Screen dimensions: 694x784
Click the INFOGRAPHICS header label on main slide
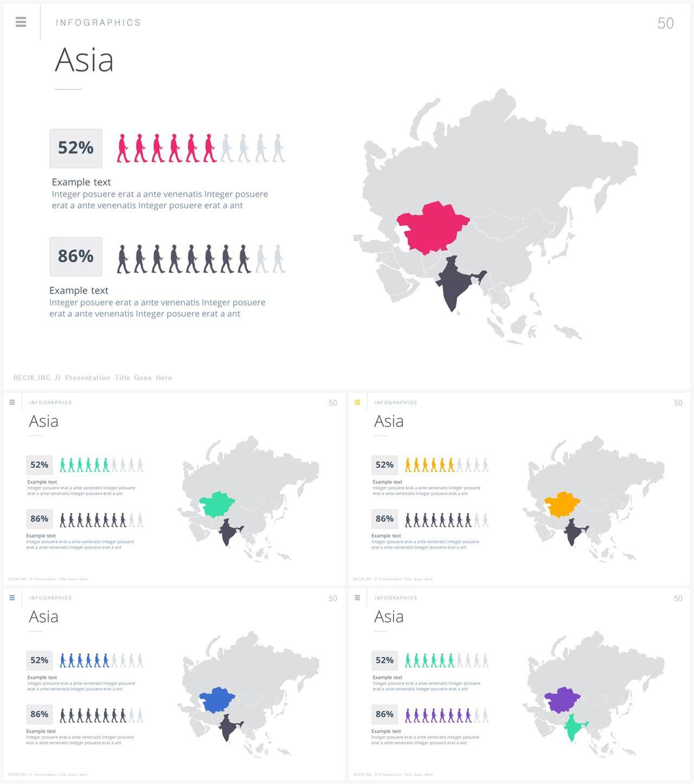point(98,22)
